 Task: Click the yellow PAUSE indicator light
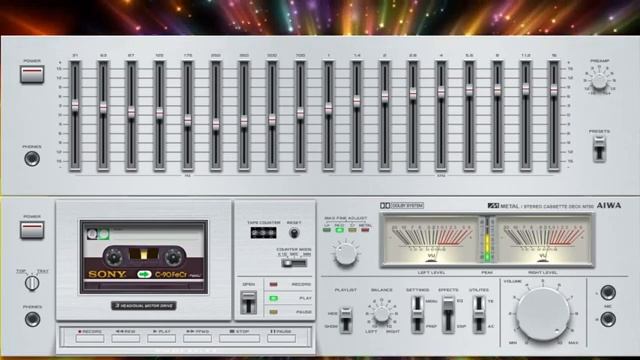273,312
